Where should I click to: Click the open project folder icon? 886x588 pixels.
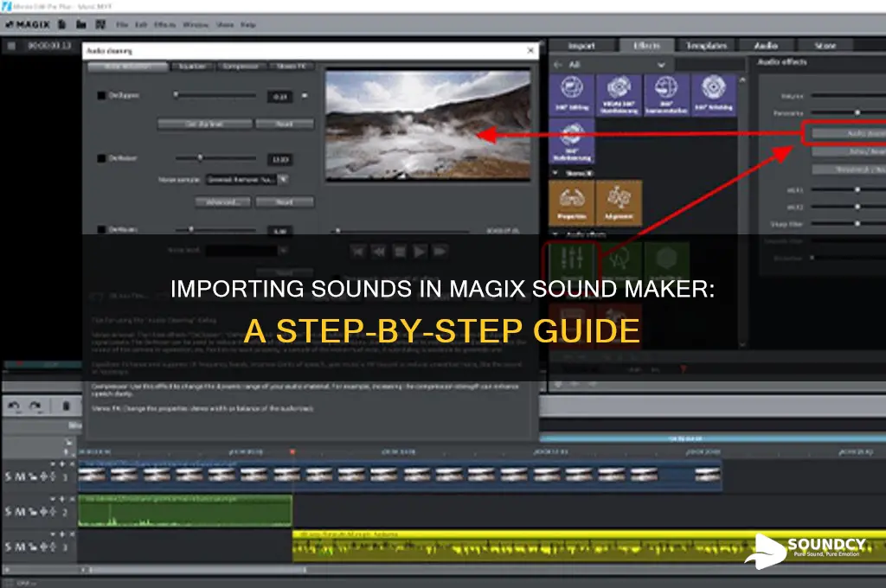coord(81,25)
